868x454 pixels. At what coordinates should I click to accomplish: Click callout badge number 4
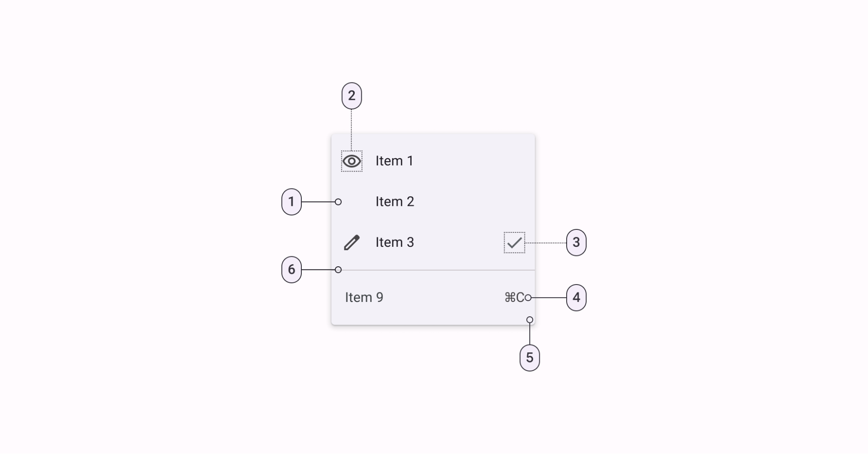[x=576, y=297]
